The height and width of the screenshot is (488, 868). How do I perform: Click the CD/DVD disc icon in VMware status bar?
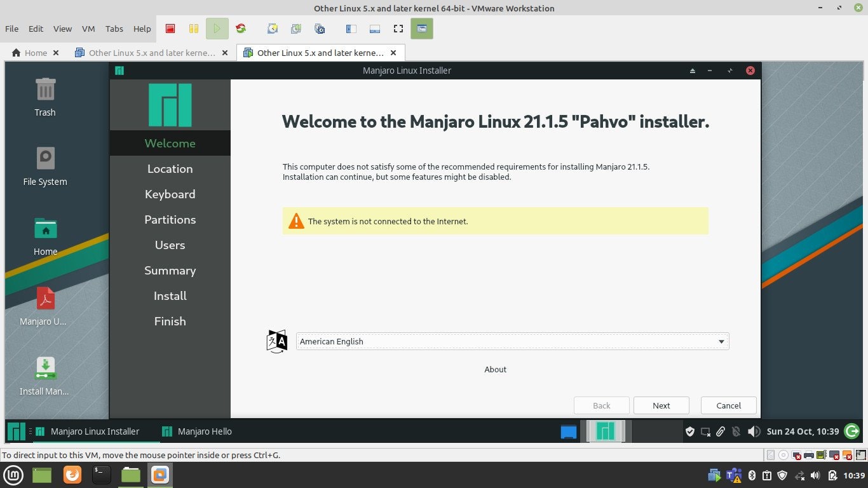(x=783, y=455)
